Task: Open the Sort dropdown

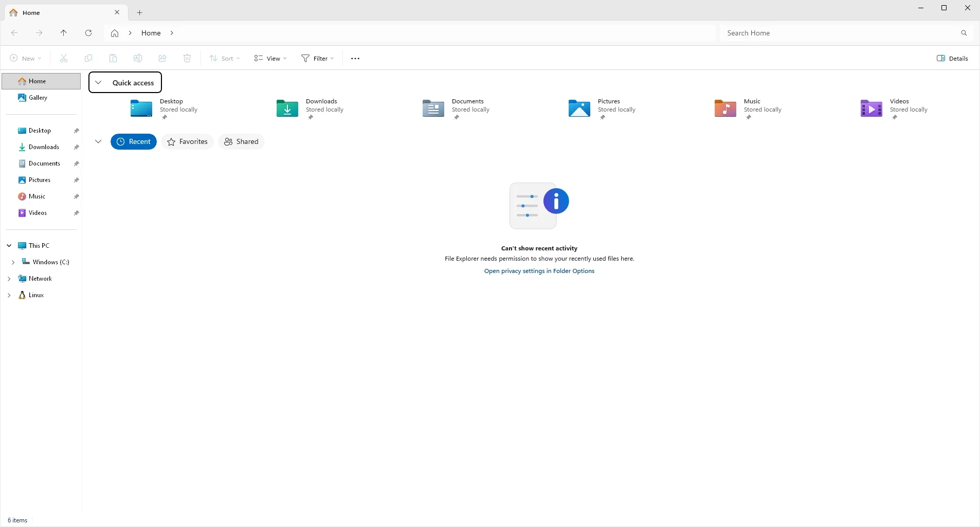Action: point(225,59)
